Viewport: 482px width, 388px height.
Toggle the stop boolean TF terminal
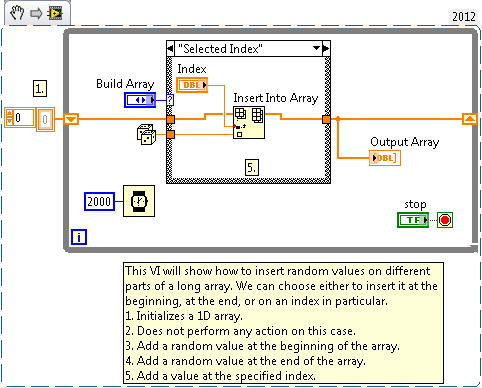(413, 220)
